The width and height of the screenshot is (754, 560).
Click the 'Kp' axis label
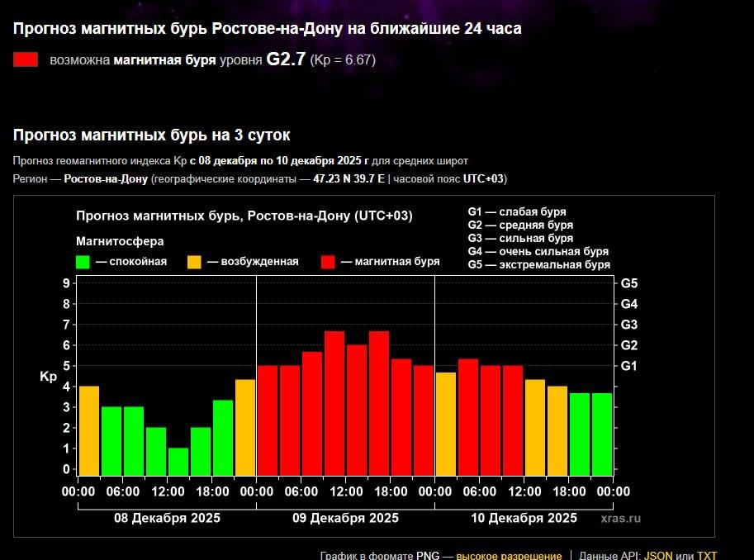tap(48, 377)
